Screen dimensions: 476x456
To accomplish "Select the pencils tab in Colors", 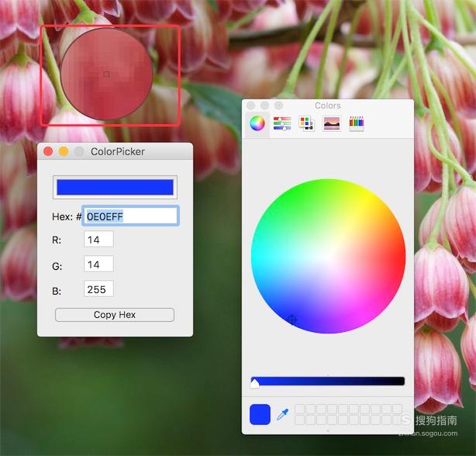I will tap(357, 123).
